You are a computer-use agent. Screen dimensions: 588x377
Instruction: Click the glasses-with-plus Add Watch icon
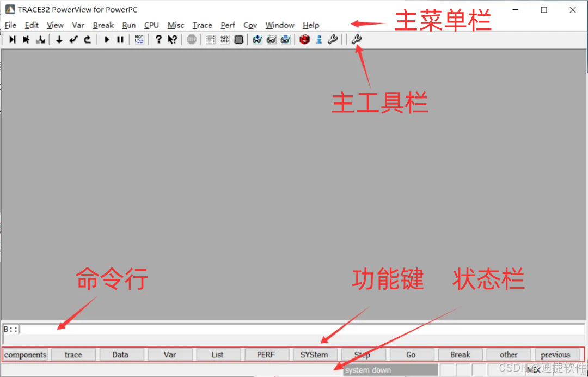click(x=257, y=39)
